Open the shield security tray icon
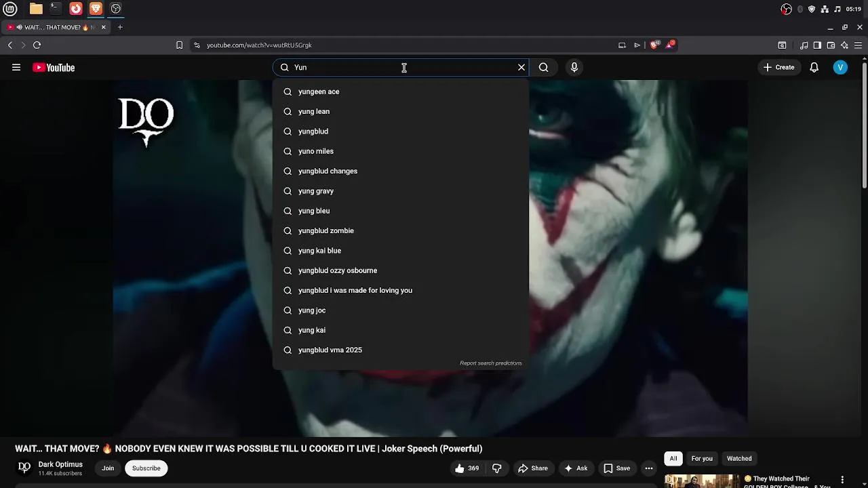 812,9
